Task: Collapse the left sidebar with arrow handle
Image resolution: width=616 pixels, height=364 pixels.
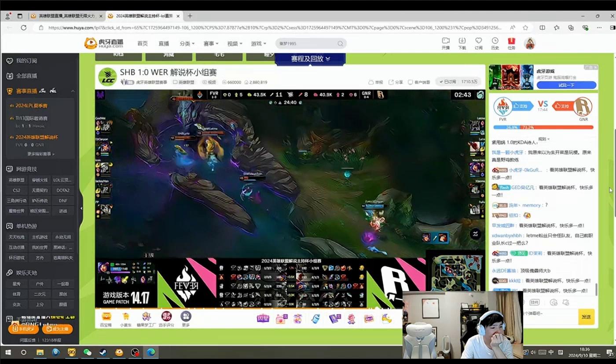Action: pyautogui.click(x=81, y=208)
